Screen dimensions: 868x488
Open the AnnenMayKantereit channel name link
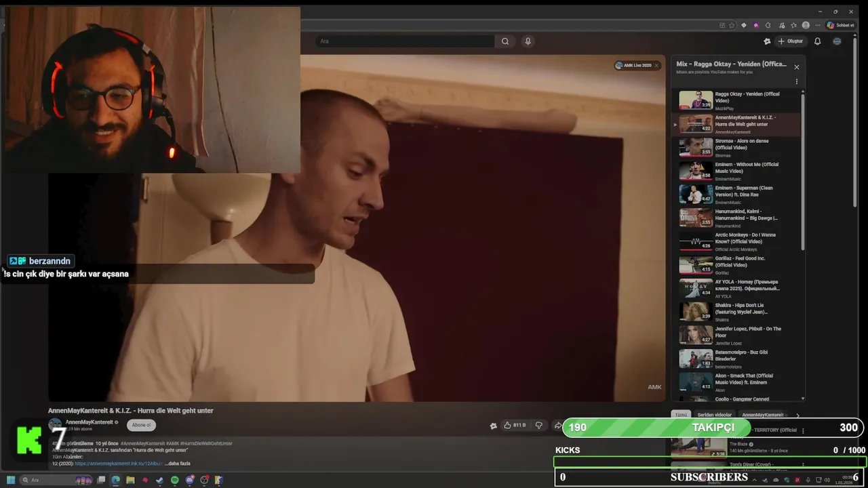(x=89, y=422)
